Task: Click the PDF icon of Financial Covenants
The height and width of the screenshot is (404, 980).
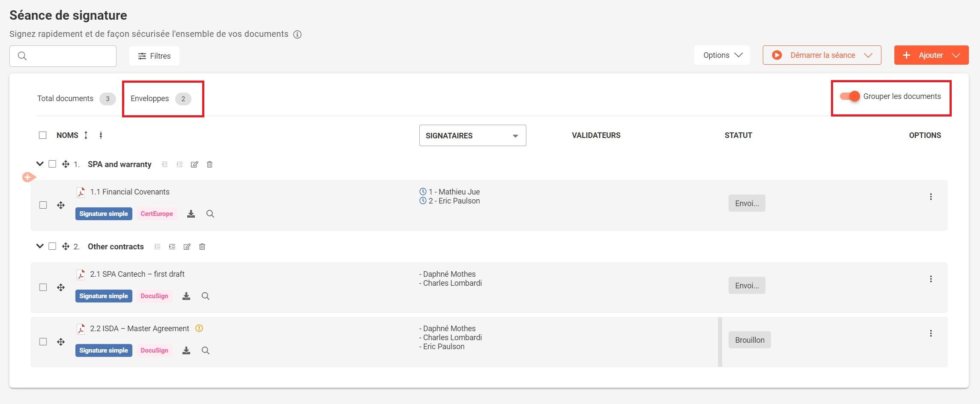Action: pos(81,192)
